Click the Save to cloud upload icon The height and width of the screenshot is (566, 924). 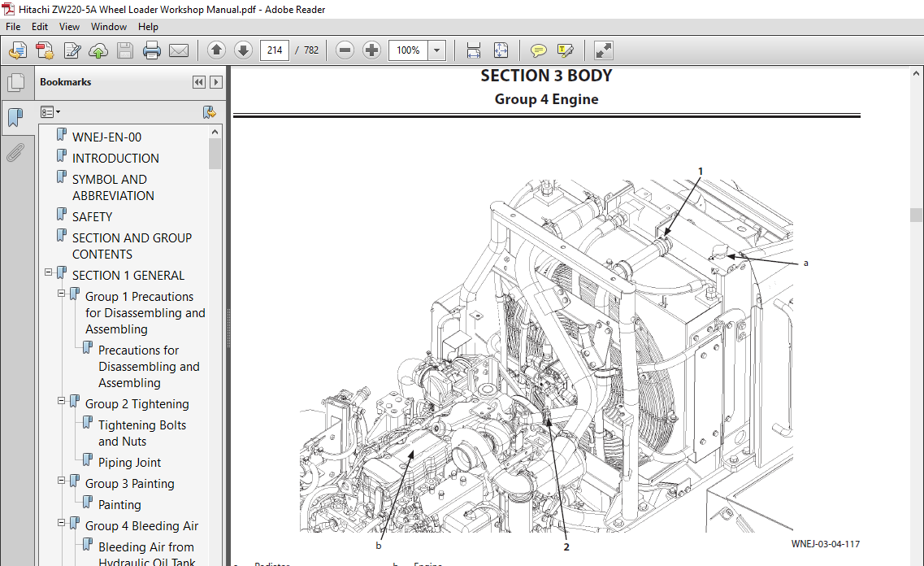(x=98, y=50)
